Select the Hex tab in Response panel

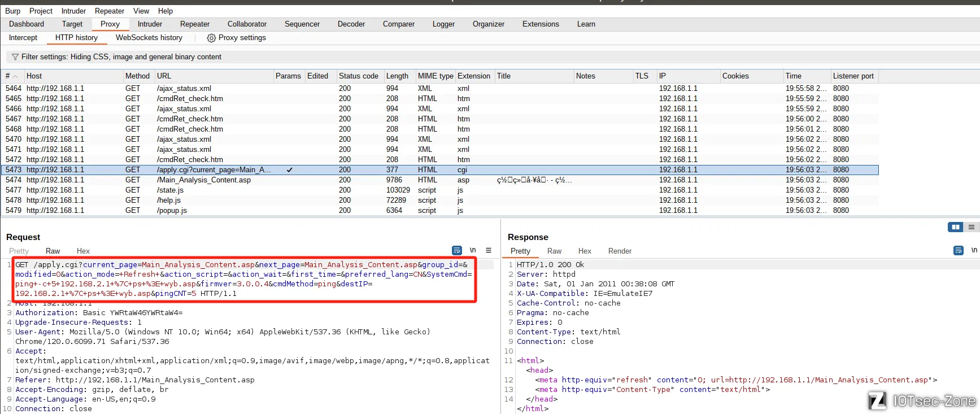(585, 251)
